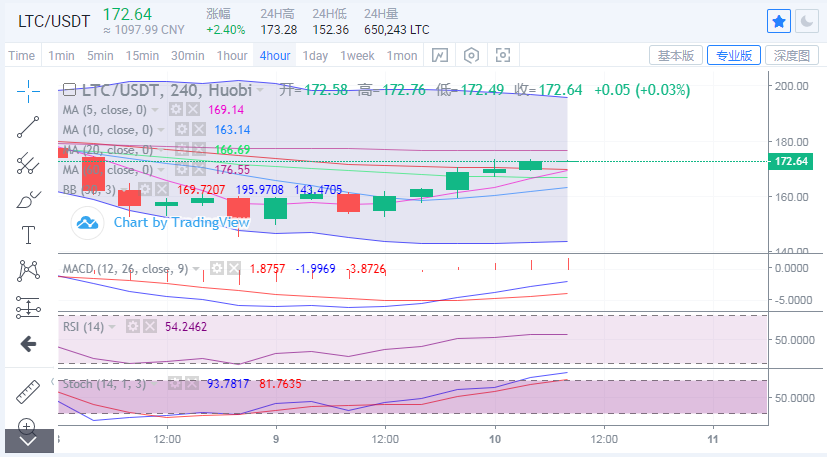Remove the MA (20) indicator
Viewport: 827px width, 457px height.
199,149
